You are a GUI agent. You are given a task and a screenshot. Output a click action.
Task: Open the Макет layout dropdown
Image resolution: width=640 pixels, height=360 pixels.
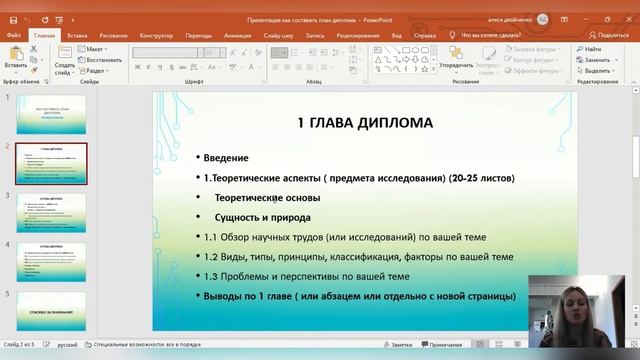point(93,49)
